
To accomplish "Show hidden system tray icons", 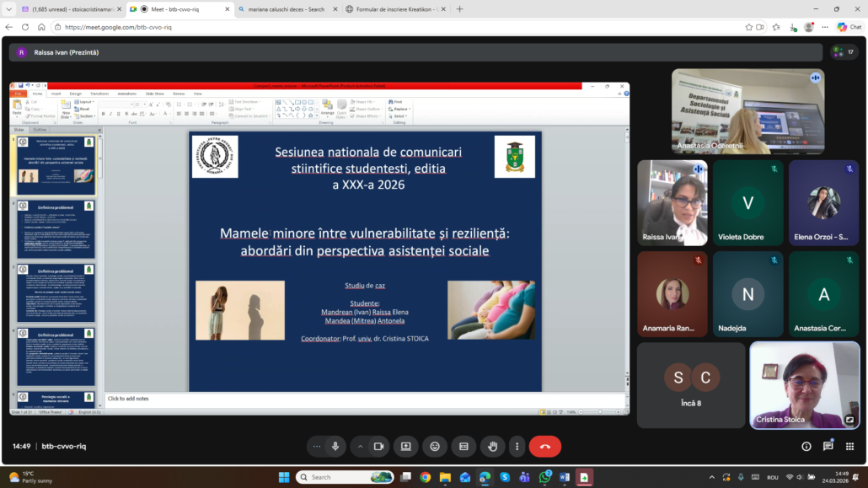I will (x=712, y=478).
